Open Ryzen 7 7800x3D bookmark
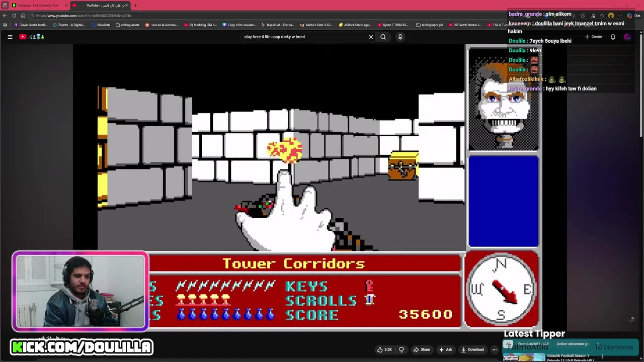The width and height of the screenshot is (644, 362). pyautogui.click(x=393, y=25)
